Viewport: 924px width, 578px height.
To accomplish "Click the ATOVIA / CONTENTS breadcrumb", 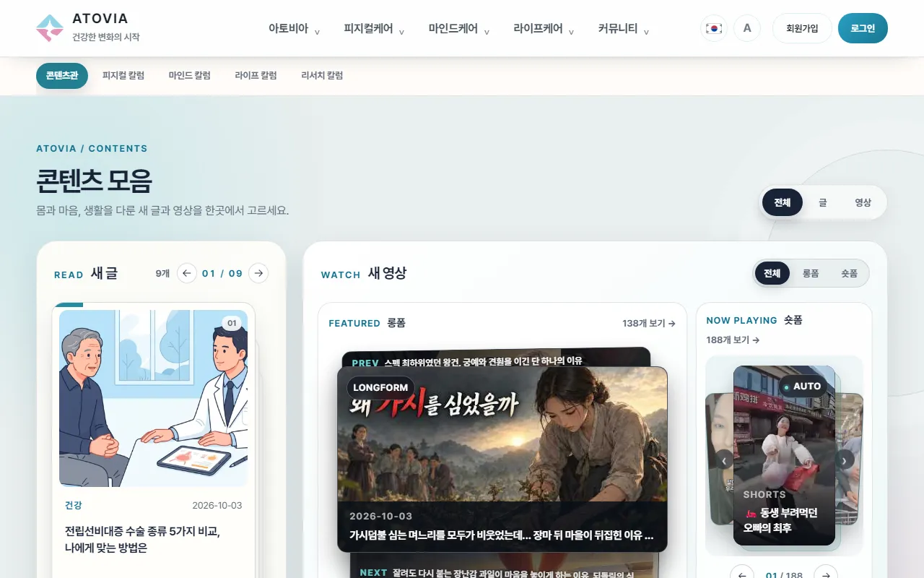I will [92, 148].
